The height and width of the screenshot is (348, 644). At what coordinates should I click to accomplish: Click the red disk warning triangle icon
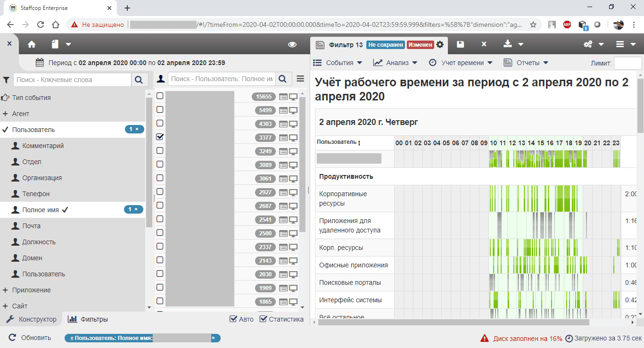(484, 338)
